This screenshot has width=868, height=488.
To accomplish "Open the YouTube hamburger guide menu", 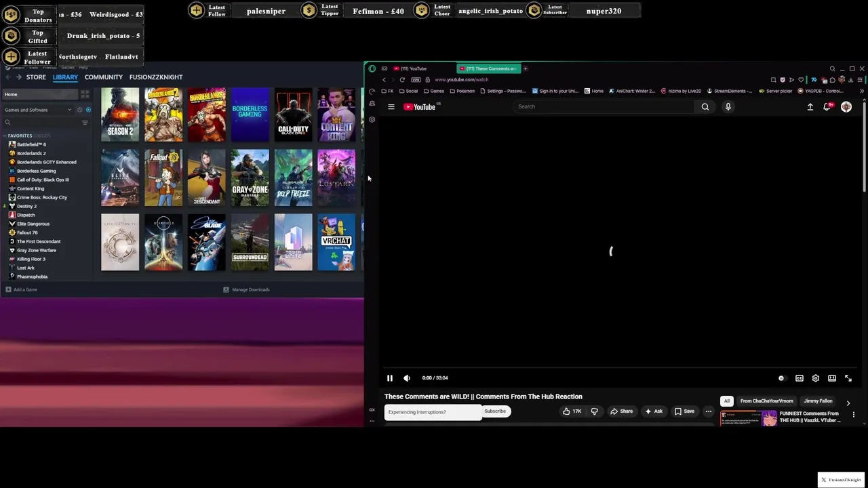I will [391, 107].
